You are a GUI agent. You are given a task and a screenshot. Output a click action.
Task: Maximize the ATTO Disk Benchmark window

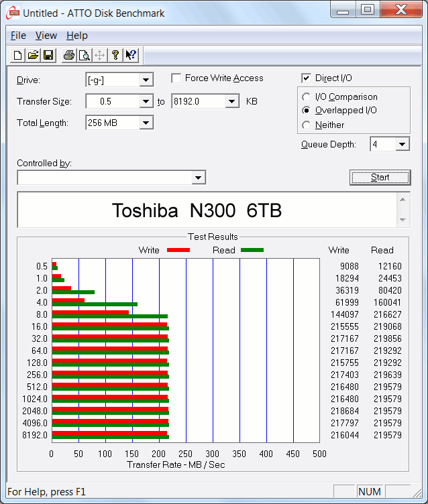coord(367,9)
